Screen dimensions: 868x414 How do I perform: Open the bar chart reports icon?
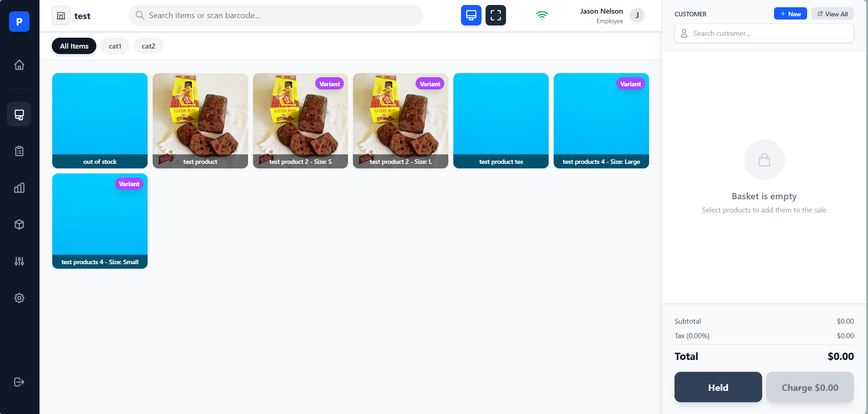19,188
